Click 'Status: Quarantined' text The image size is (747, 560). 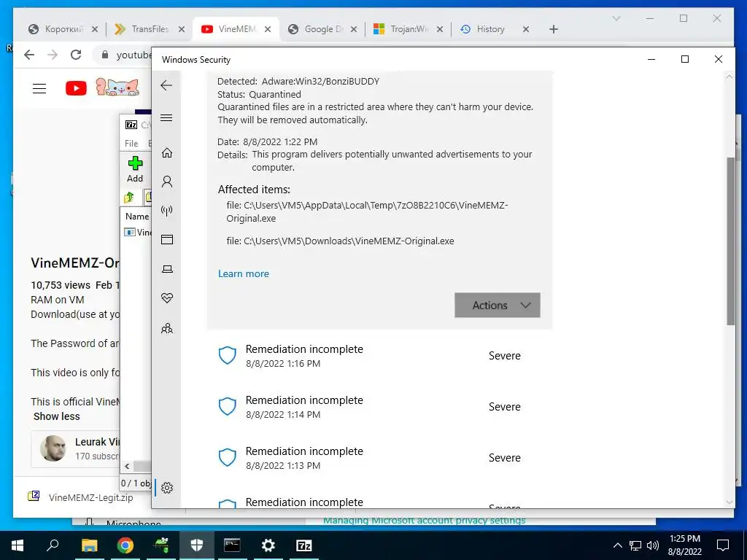point(259,94)
